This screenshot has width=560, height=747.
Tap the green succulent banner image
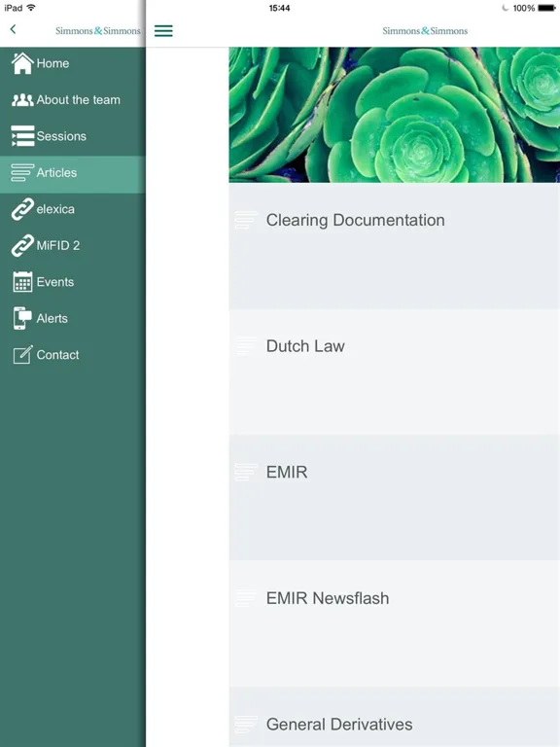click(x=395, y=115)
